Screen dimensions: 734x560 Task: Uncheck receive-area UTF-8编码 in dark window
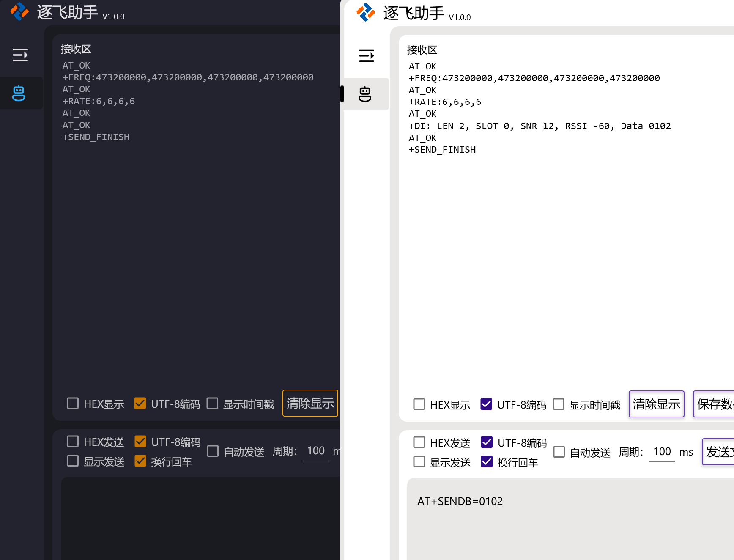tap(140, 404)
